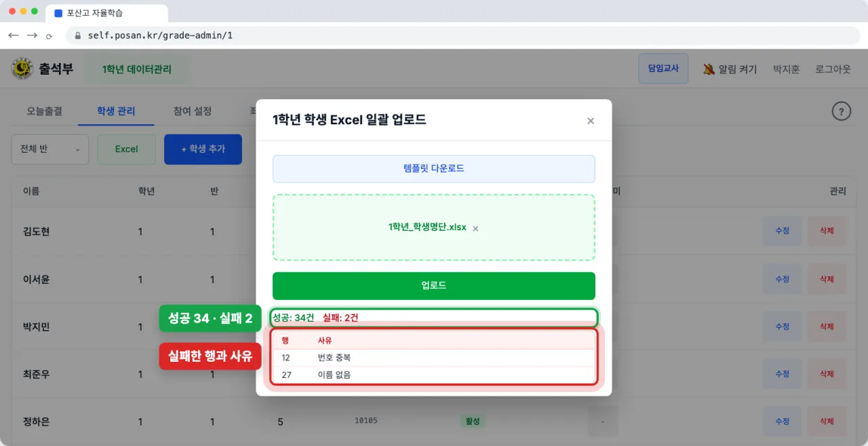Click the 관리 column header
The height and width of the screenshot is (446, 868).
click(837, 191)
